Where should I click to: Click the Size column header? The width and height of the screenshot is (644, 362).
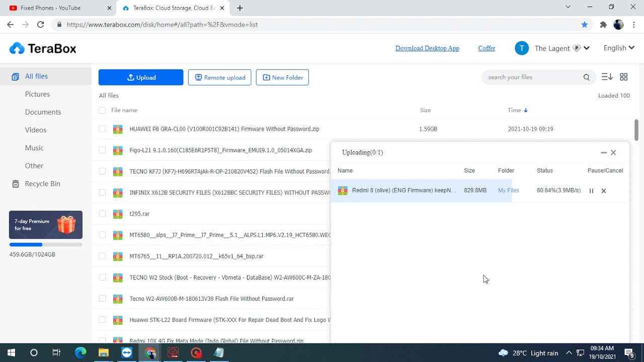[426, 110]
